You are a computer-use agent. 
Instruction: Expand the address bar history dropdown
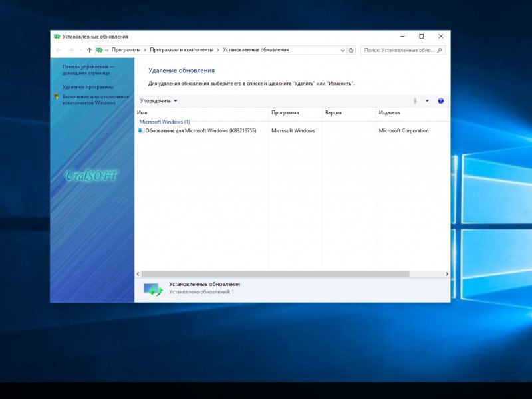342,51
